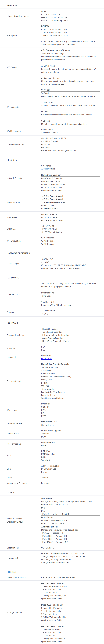This screenshot has width=104, height=644.
Task: Select the Standards and Protocols row label
Action: (18, 16)
